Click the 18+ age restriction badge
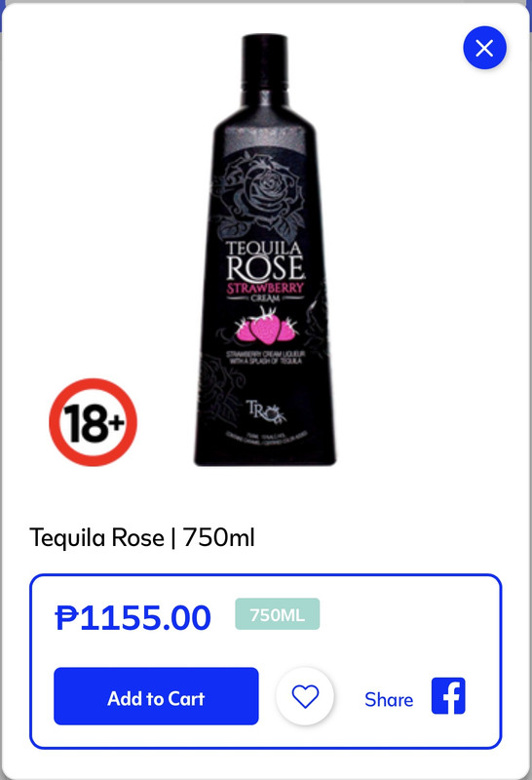 [x=93, y=422]
